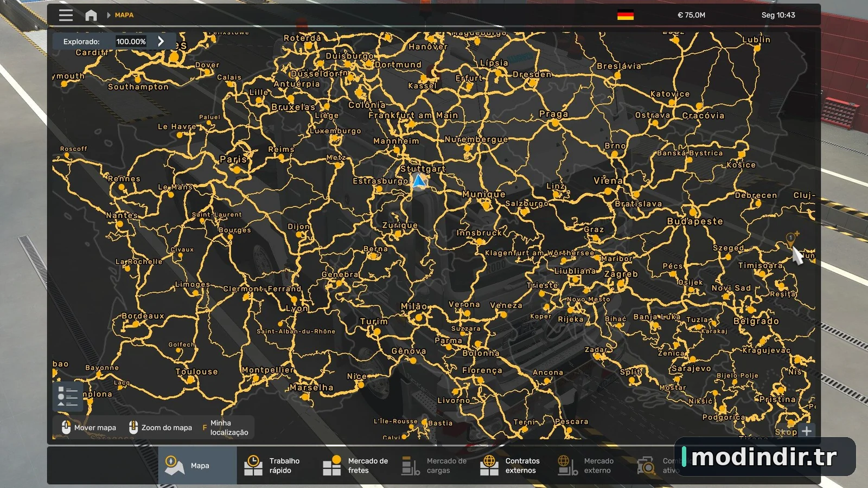Click the Marselha city label

(311, 387)
